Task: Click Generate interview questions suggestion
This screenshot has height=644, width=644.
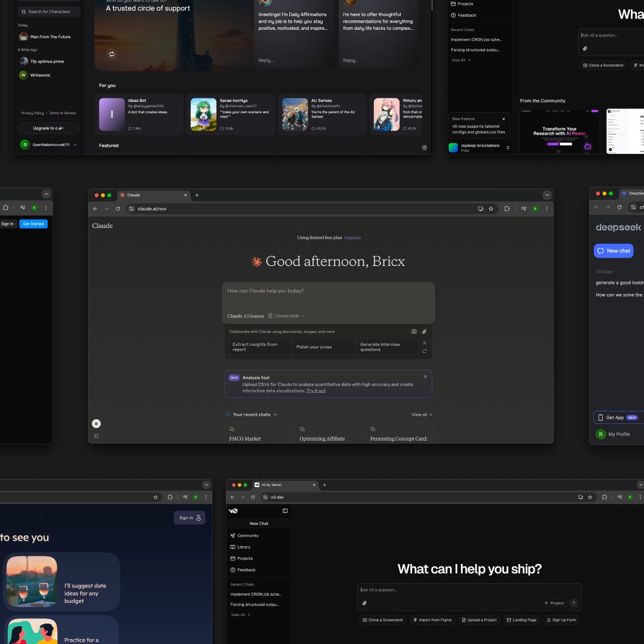Action: point(387,347)
